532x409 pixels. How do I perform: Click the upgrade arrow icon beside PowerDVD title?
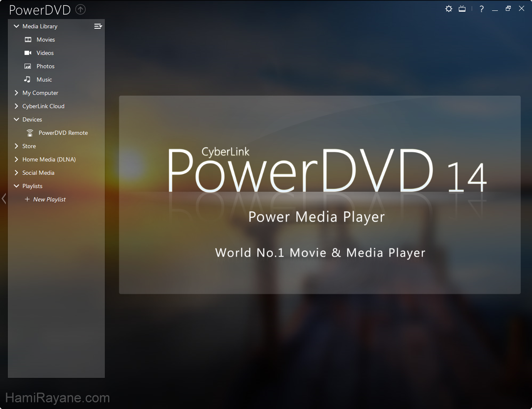(80, 9)
